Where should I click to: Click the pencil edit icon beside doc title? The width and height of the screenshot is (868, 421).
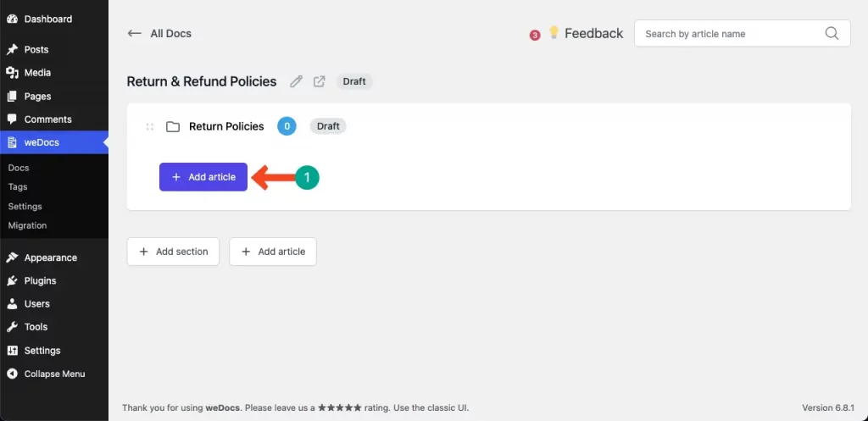[296, 82]
